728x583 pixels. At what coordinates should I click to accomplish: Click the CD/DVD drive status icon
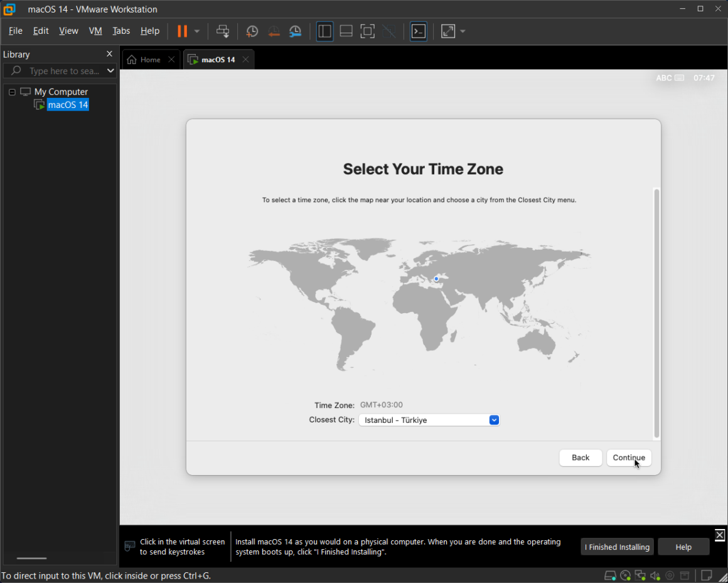point(626,576)
